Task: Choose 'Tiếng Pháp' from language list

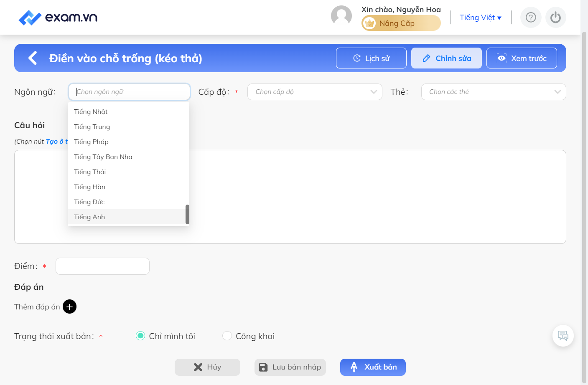Action: coord(129,142)
